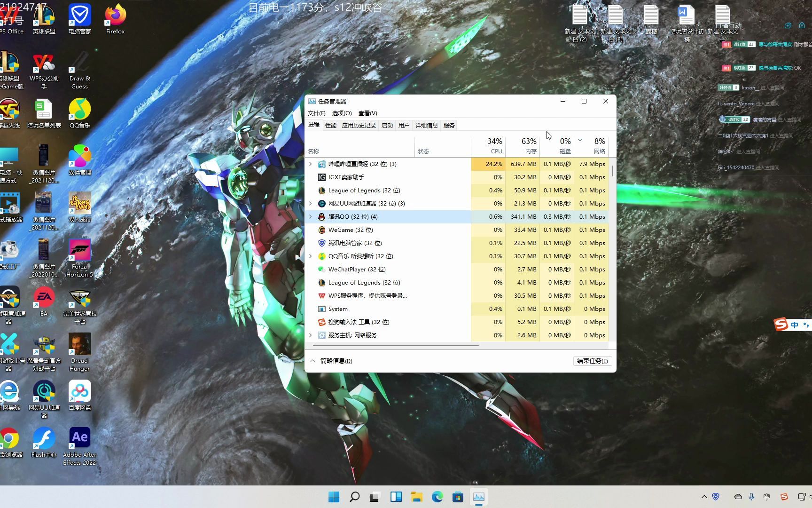Sort processes by 状态 column header
The image size is (812, 508).
(443, 145)
